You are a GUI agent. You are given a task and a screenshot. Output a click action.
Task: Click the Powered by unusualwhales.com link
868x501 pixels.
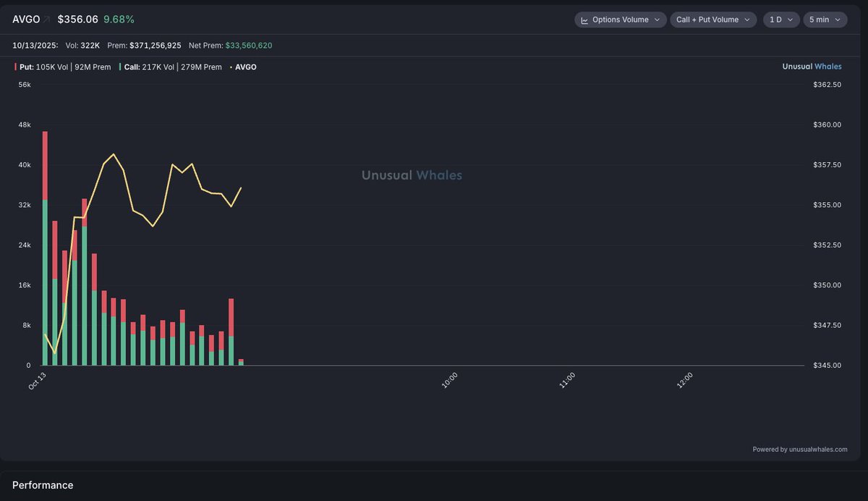click(799, 450)
